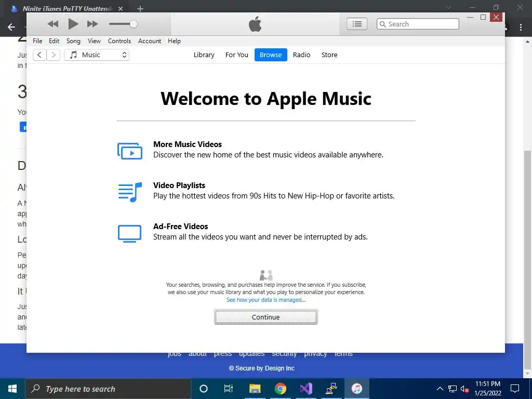Open the Help menu

(x=174, y=41)
